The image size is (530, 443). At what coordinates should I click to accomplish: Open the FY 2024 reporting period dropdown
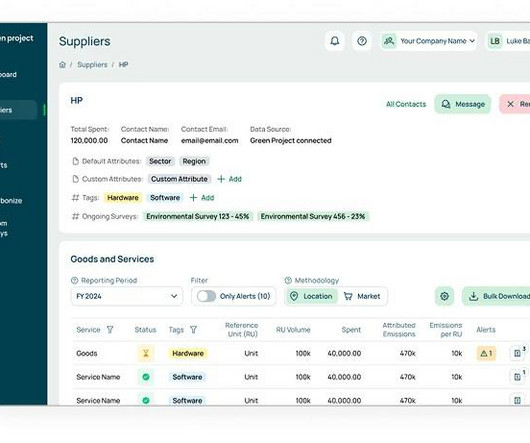click(127, 296)
